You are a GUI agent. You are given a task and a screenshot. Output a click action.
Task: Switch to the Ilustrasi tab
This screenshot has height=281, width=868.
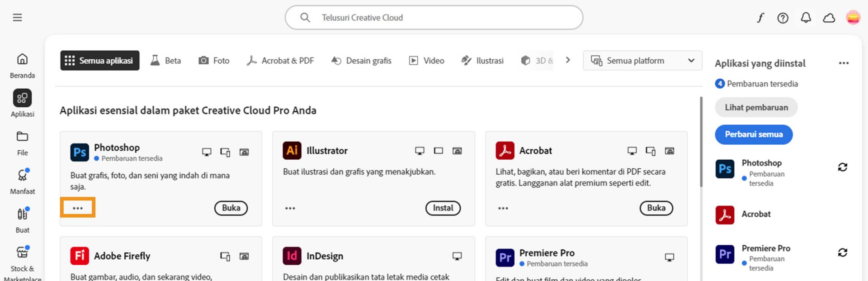coord(482,61)
